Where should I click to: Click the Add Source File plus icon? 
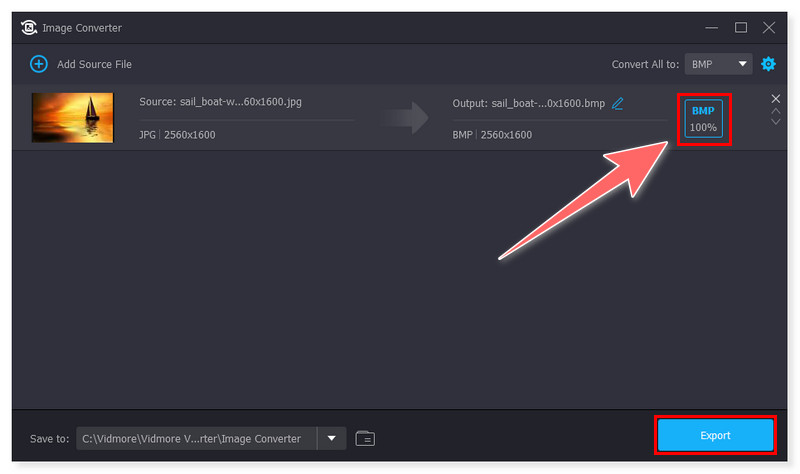point(39,64)
